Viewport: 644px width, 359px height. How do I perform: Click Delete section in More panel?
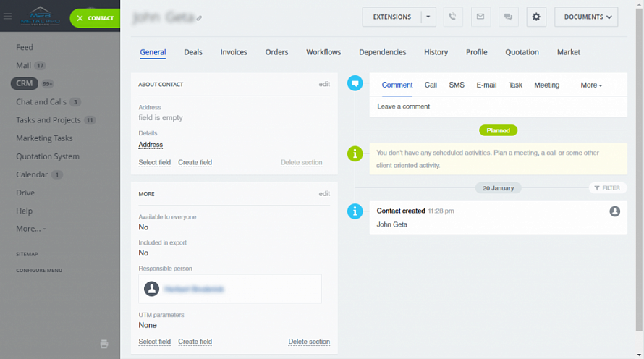click(309, 342)
